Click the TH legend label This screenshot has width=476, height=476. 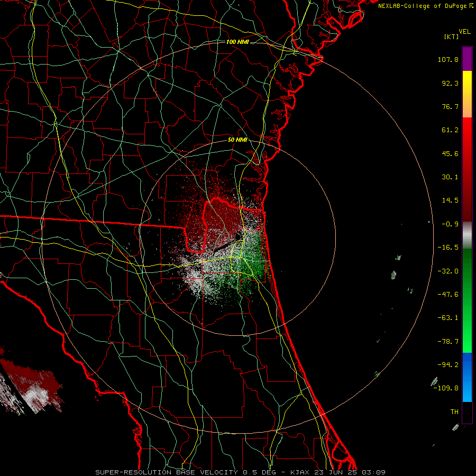[x=454, y=412]
